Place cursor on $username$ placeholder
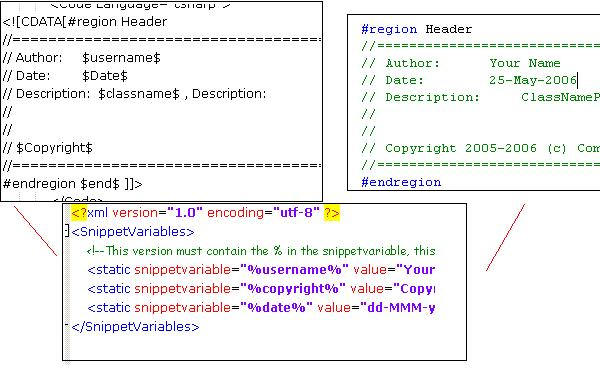The width and height of the screenshot is (600, 384). (x=121, y=58)
